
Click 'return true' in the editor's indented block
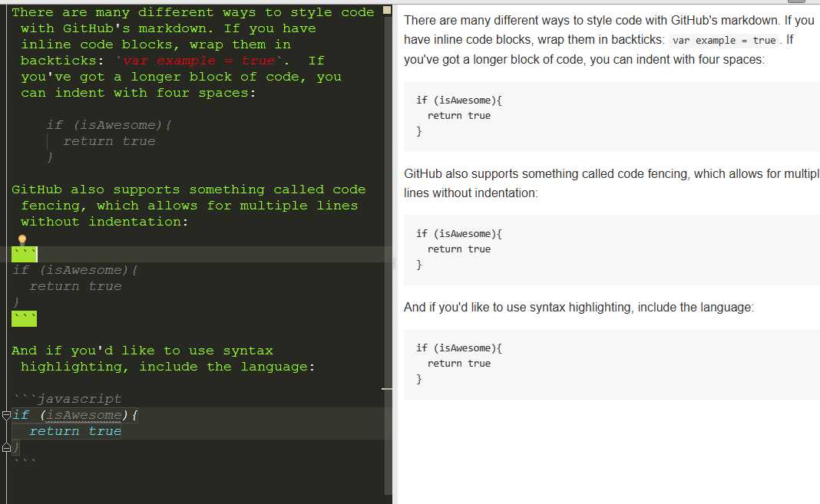click(109, 142)
